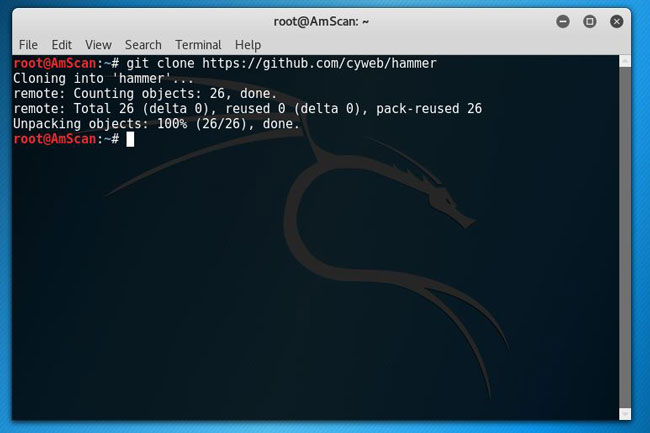Open the Terminal menu

click(x=198, y=45)
